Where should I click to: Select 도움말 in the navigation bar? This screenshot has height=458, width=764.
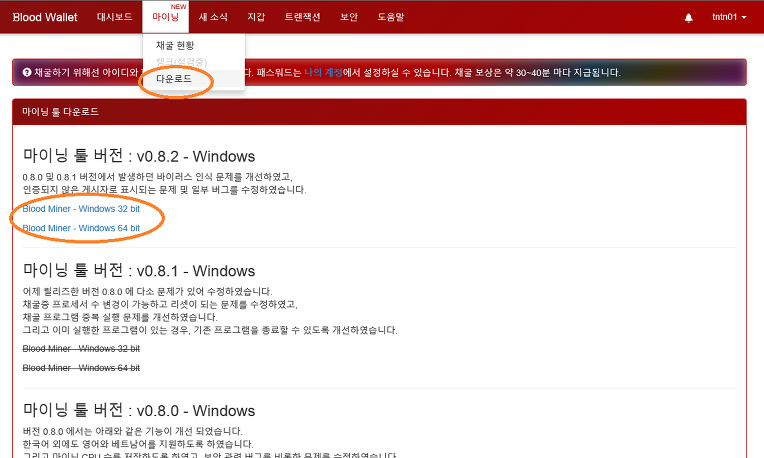(x=391, y=18)
